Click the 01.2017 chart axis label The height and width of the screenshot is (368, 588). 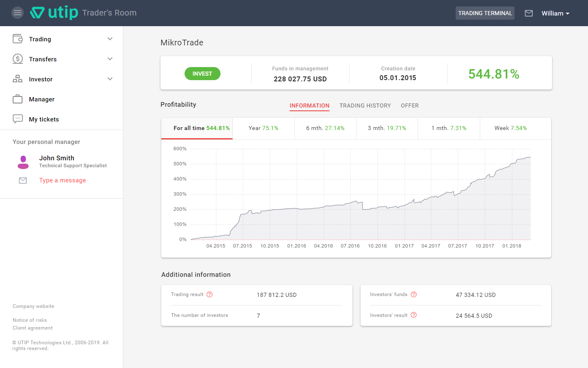click(404, 246)
